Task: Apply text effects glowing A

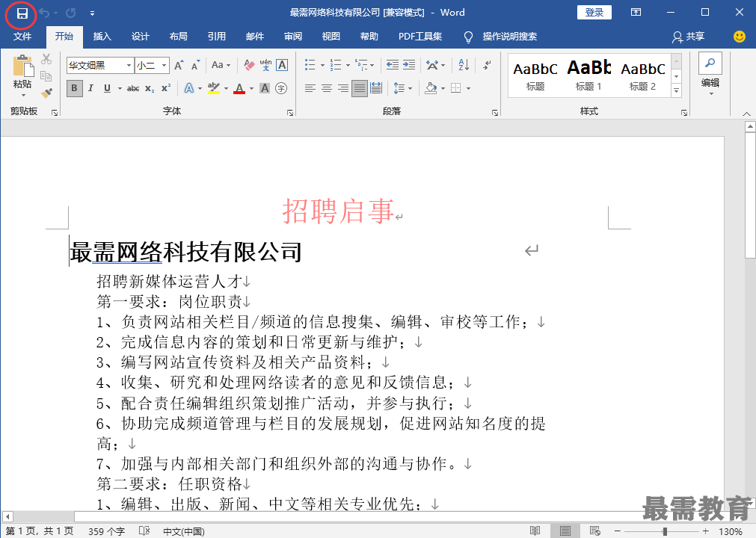Action: click(189, 88)
